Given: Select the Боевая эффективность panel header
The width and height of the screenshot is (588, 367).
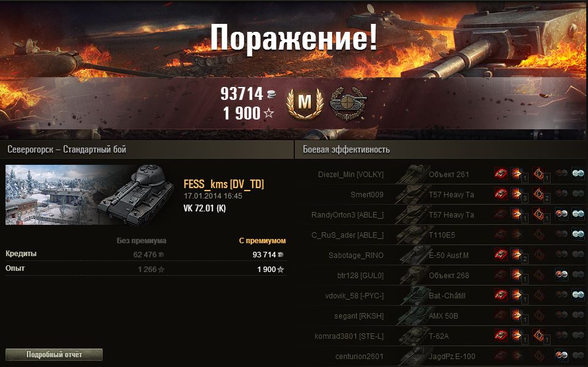Looking at the screenshot, I should pyautogui.click(x=346, y=149).
